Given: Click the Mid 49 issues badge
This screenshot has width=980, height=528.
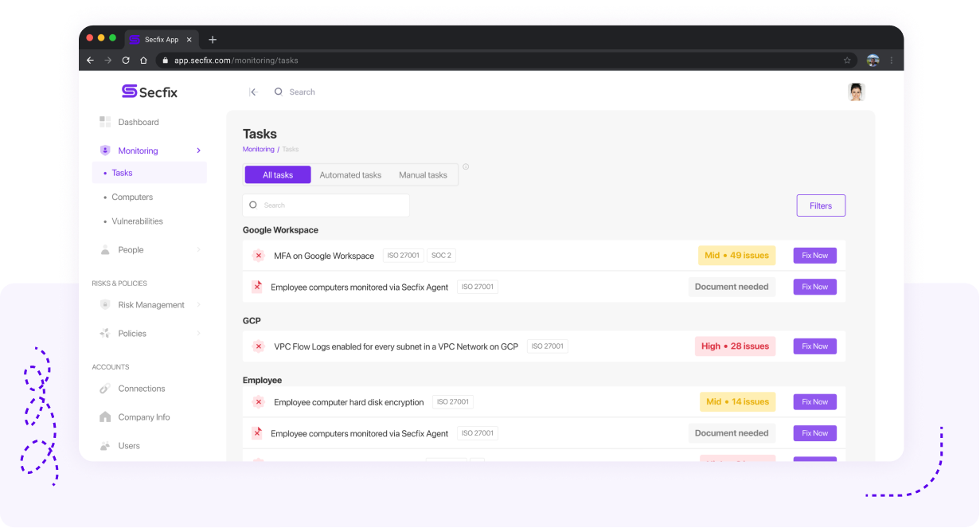Looking at the screenshot, I should coord(736,256).
